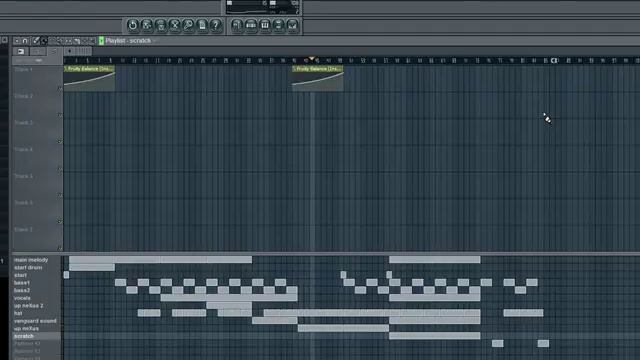Screen dimensions: 640x360
Task: Select the 'vocals' pattern row
Action: click(37, 298)
